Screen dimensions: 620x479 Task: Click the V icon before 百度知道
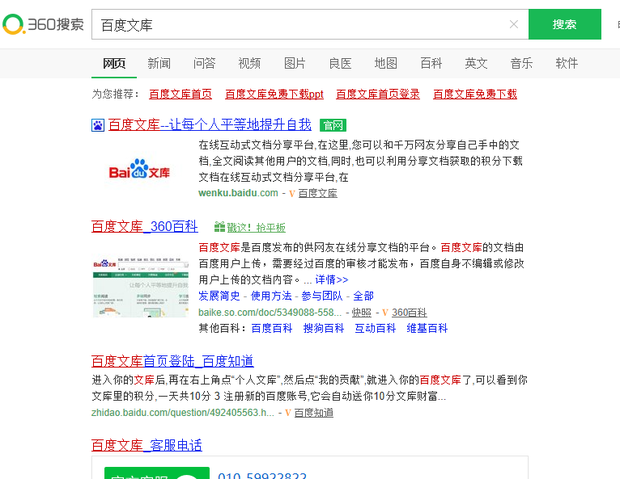288,413
